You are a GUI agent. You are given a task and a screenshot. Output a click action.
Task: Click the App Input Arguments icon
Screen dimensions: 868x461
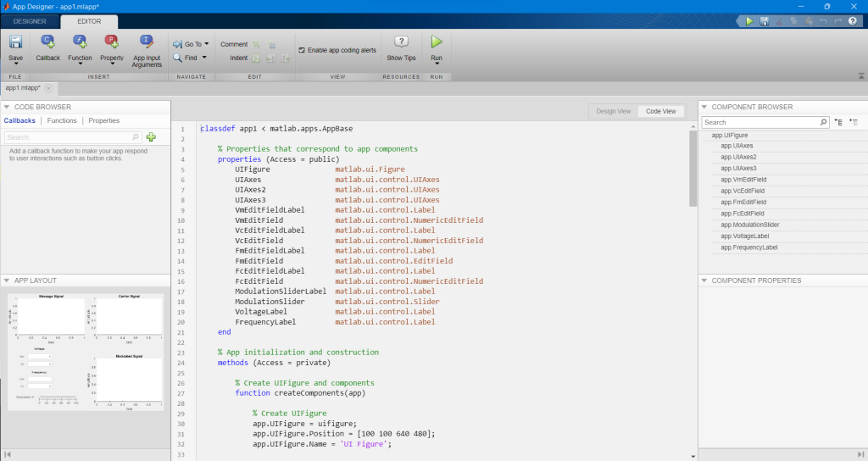(x=147, y=42)
